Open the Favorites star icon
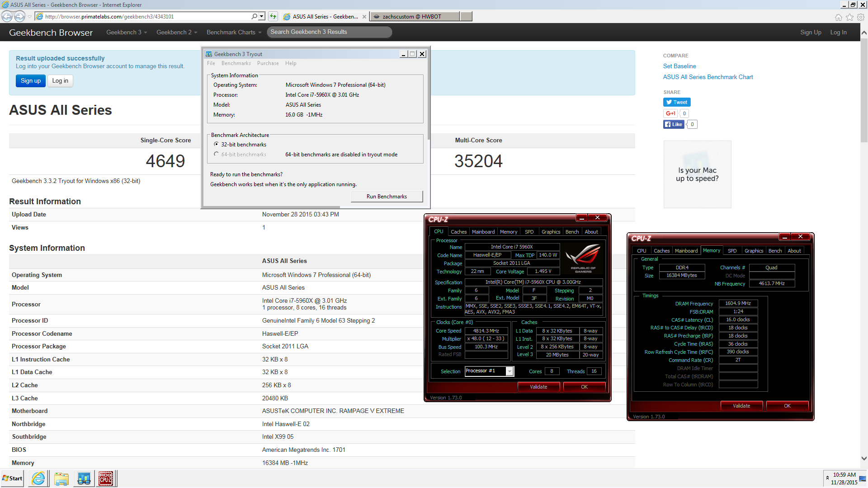 [x=849, y=17]
